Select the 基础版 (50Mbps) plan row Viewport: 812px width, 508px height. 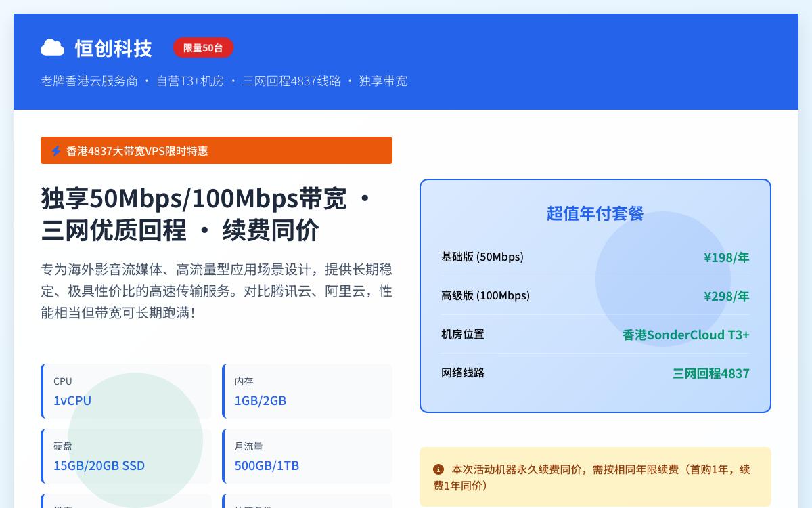point(595,257)
